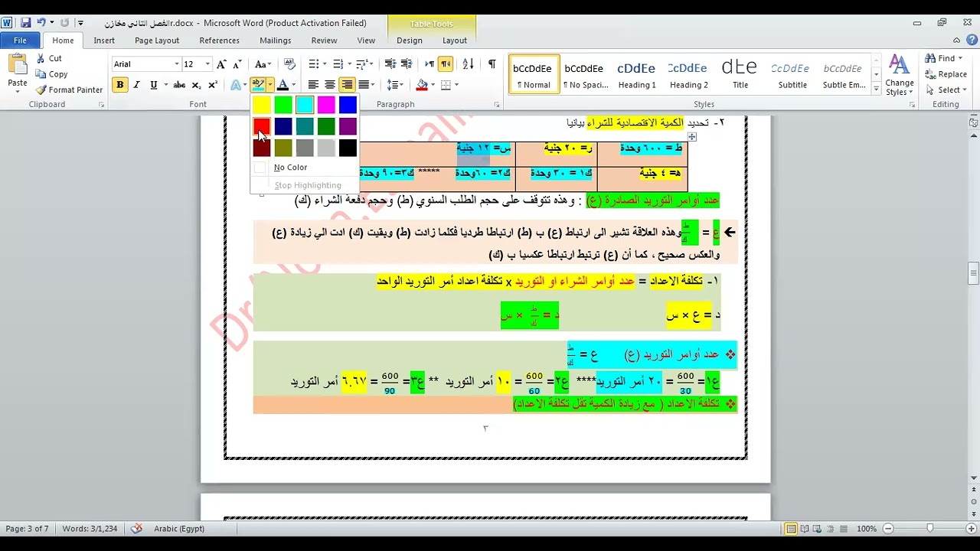
Task: Toggle Italic formatting
Action: pyautogui.click(x=137, y=85)
